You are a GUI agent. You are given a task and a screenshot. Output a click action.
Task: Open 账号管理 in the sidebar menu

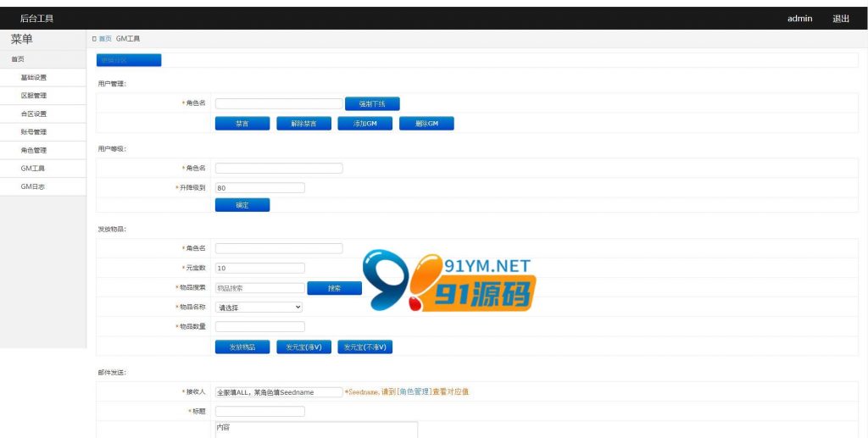pos(33,132)
